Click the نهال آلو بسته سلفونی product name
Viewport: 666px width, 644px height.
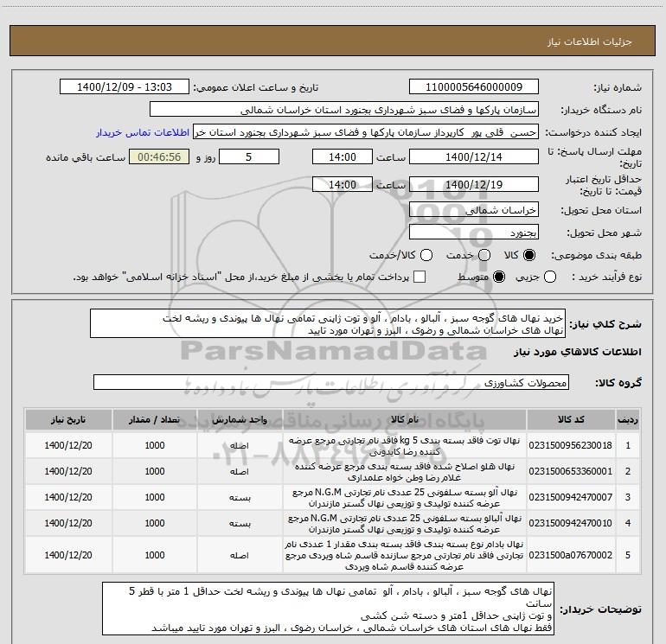[405, 498]
